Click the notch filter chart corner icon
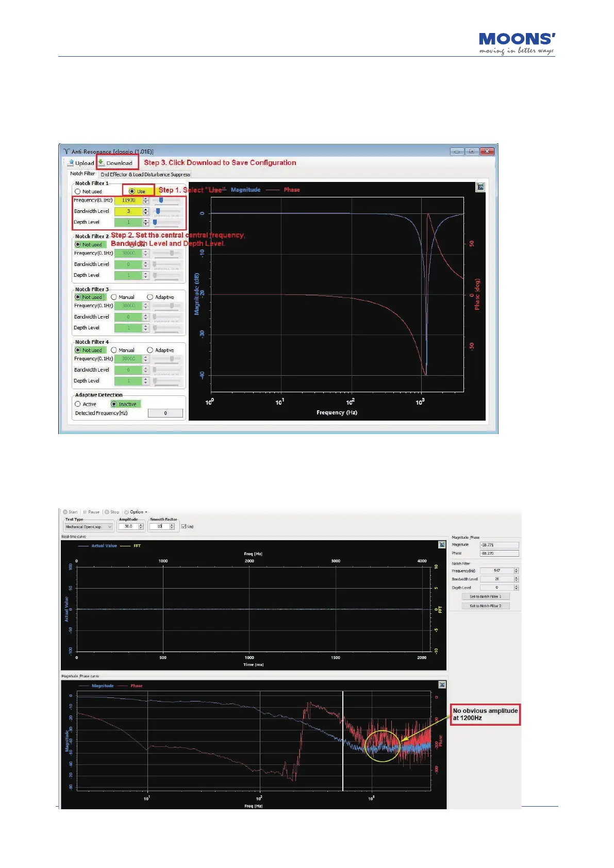 (x=480, y=187)
